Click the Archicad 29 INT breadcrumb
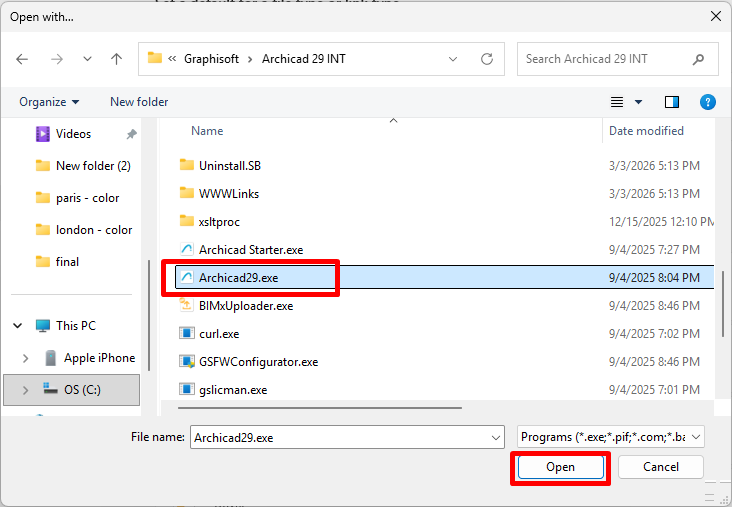Screen dimensions: 732x507 [303, 59]
